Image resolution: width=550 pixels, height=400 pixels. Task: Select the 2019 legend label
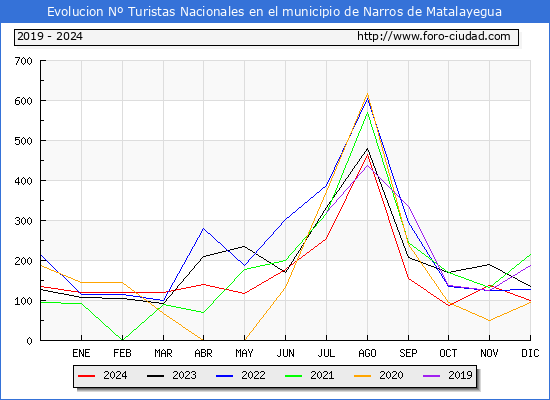click(460, 375)
